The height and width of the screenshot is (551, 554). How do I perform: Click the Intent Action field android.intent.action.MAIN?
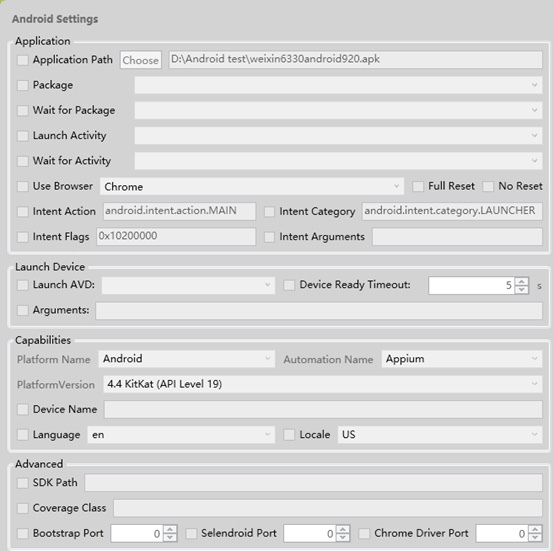(x=179, y=211)
